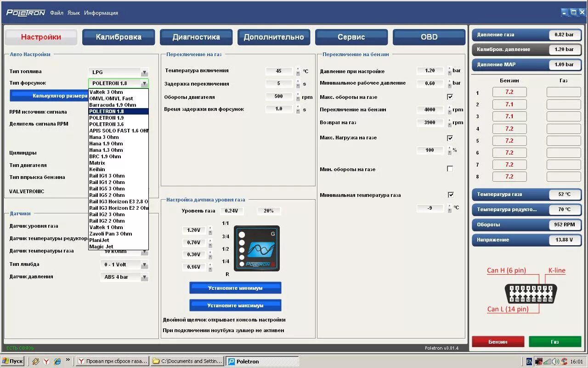588x368 pixels.
Task: Select BRC 1.9 Ohm injector option
Action: pos(119,156)
